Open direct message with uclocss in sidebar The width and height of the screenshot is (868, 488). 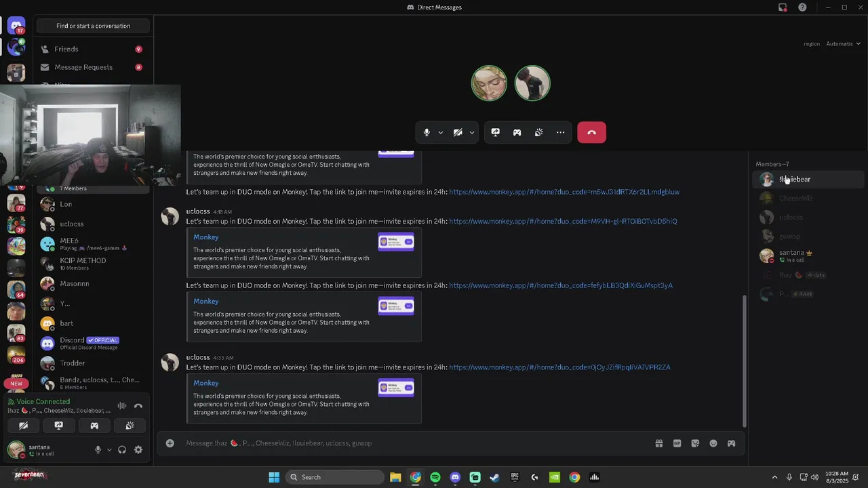pos(92,224)
